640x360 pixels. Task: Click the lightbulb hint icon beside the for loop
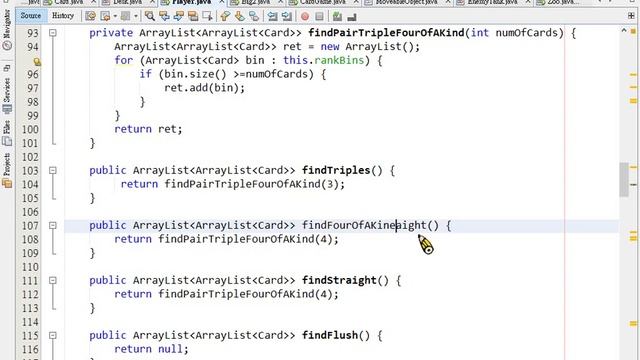click(x=37, y=62)
